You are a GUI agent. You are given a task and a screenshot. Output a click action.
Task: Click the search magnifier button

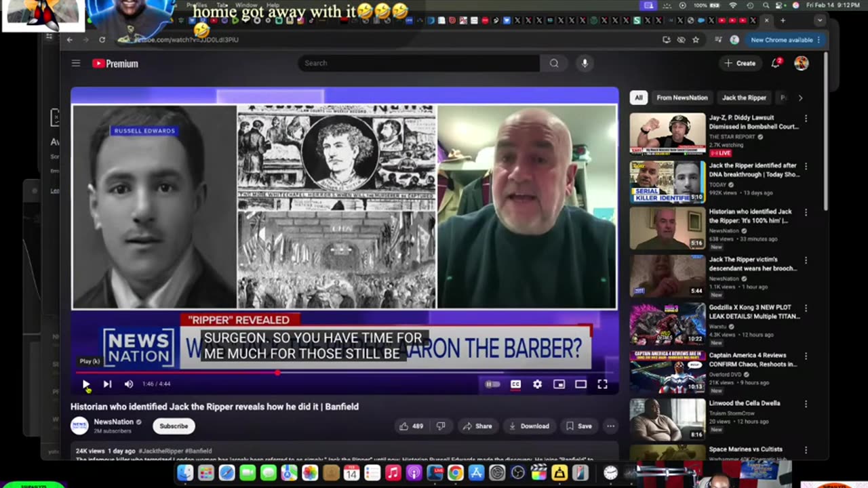[554, 63]
